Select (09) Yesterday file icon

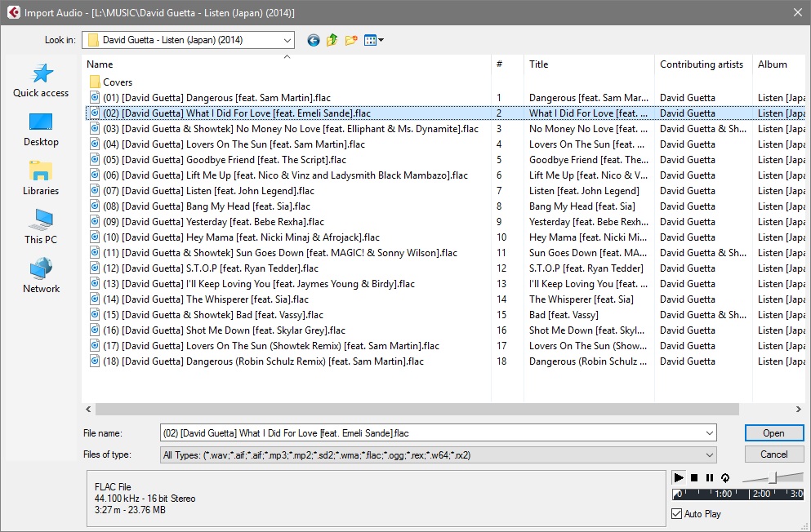(95, 221)
